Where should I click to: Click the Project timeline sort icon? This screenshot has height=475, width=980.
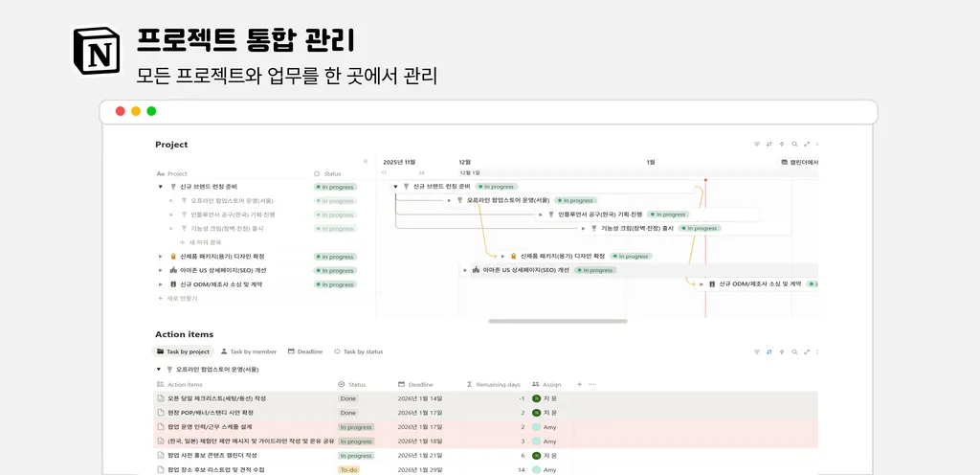pyautogui.click(x=768, y=145)
